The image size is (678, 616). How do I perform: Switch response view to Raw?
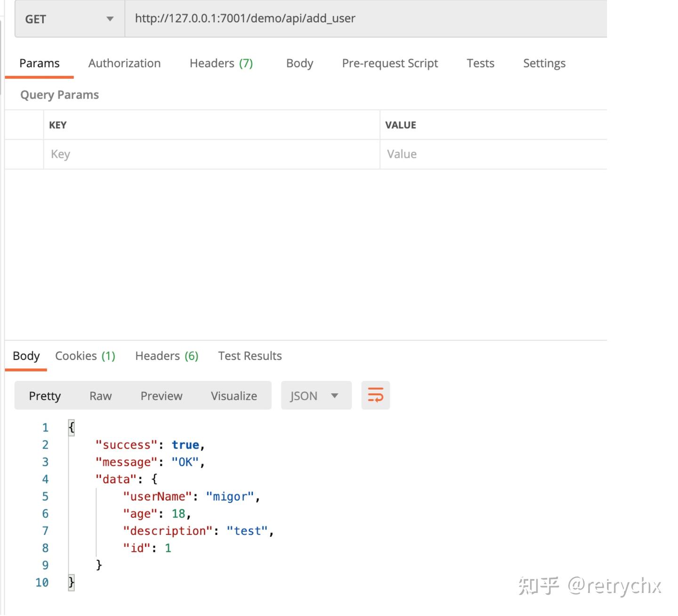100,396
